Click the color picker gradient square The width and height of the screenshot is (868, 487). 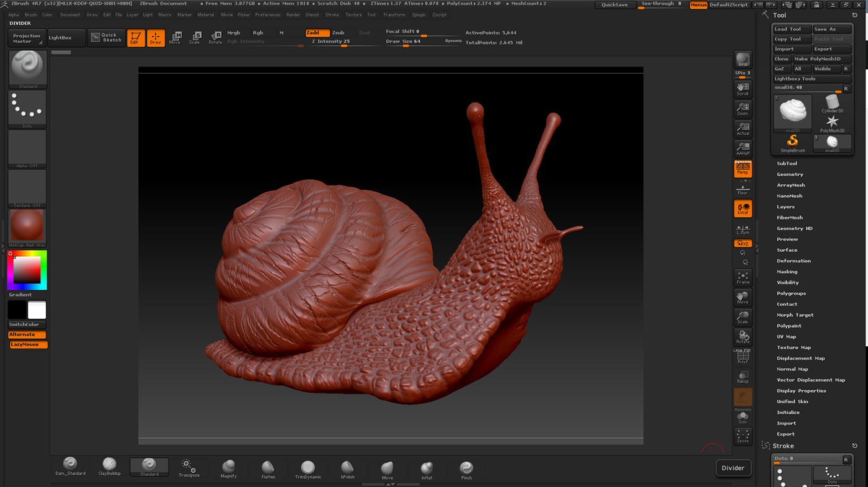27,270
